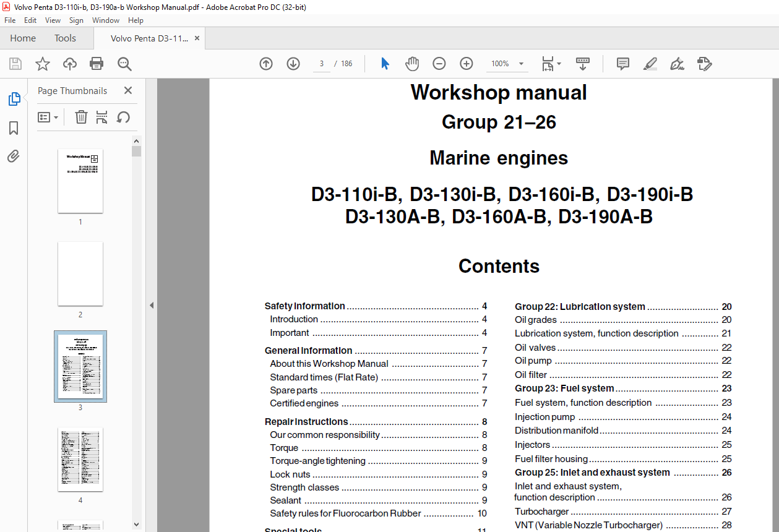The width and height of the screenshot is (779, 532).
Task: Open the fit page options icon
Action: tap(551, 64)
